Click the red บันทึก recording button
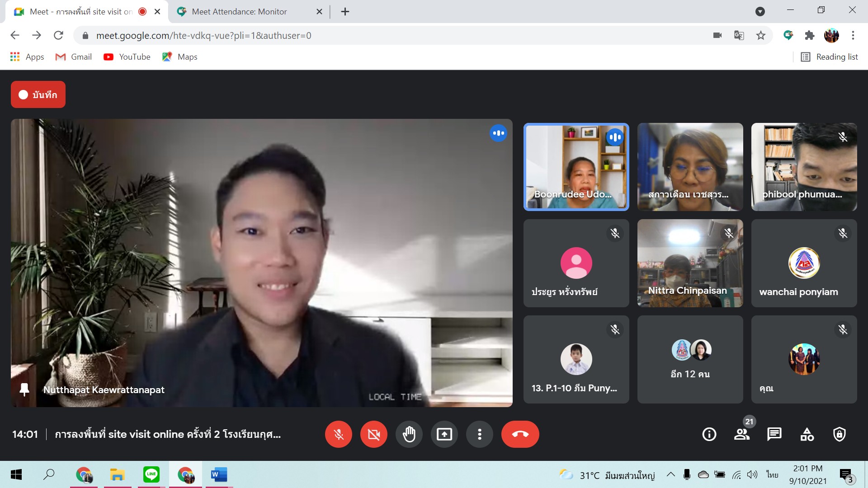 coord(38,94)
